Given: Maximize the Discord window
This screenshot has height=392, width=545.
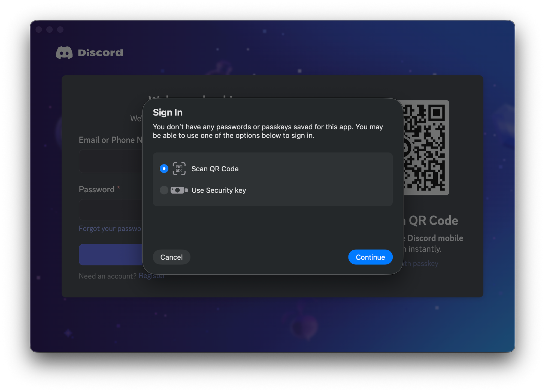Looking at the screenshot, I should [x=60, y=29].
